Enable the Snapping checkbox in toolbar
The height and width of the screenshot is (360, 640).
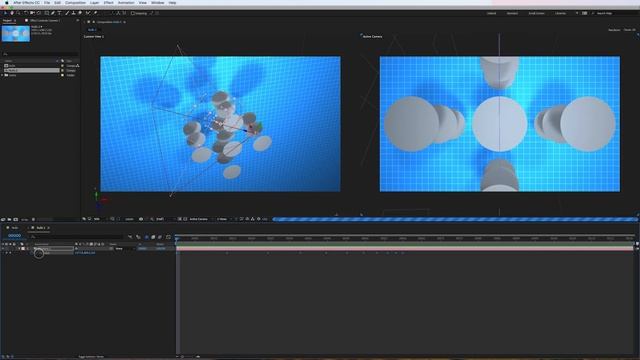point(133,13)
